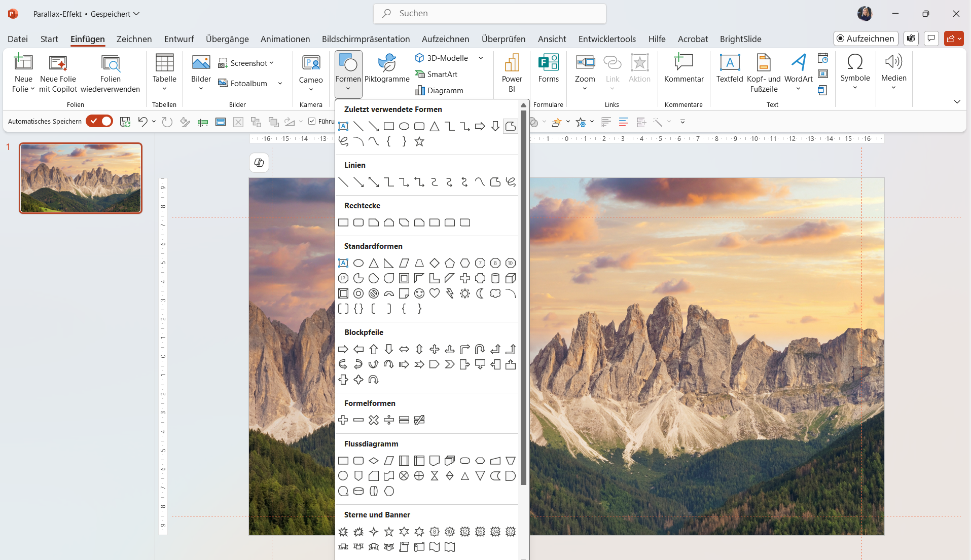Open the Formen dropdown button
Viewport: 971px width, 560px height.
348,73
